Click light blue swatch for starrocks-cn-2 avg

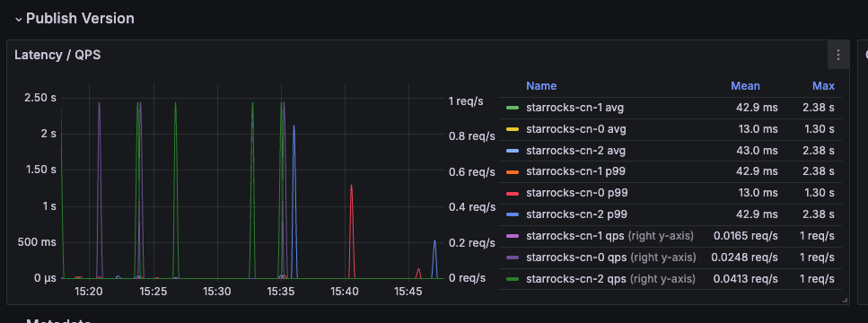(513, 151)
